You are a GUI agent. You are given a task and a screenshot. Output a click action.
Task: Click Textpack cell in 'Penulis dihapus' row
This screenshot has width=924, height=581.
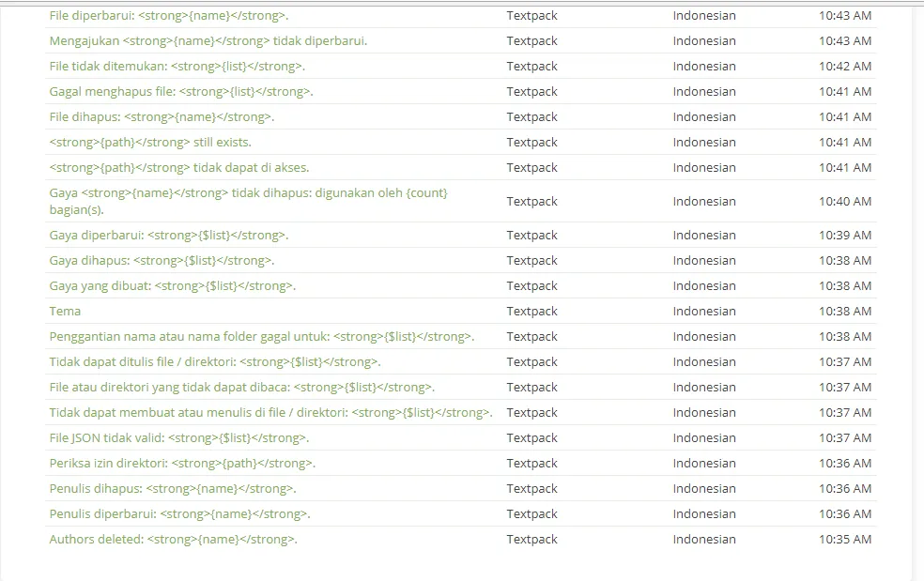531,489
